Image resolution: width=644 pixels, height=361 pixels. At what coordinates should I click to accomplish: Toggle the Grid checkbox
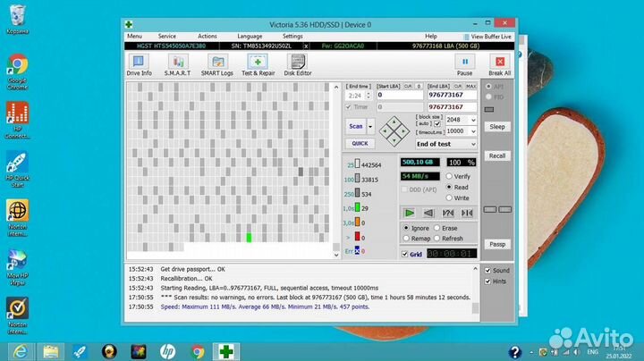pyautogui.click(x=405, y=254)
